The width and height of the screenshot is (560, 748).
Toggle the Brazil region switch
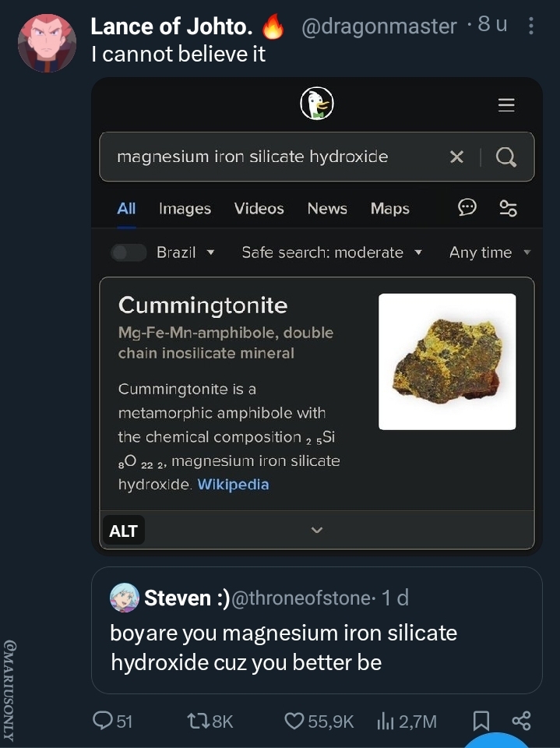point(129,252)
